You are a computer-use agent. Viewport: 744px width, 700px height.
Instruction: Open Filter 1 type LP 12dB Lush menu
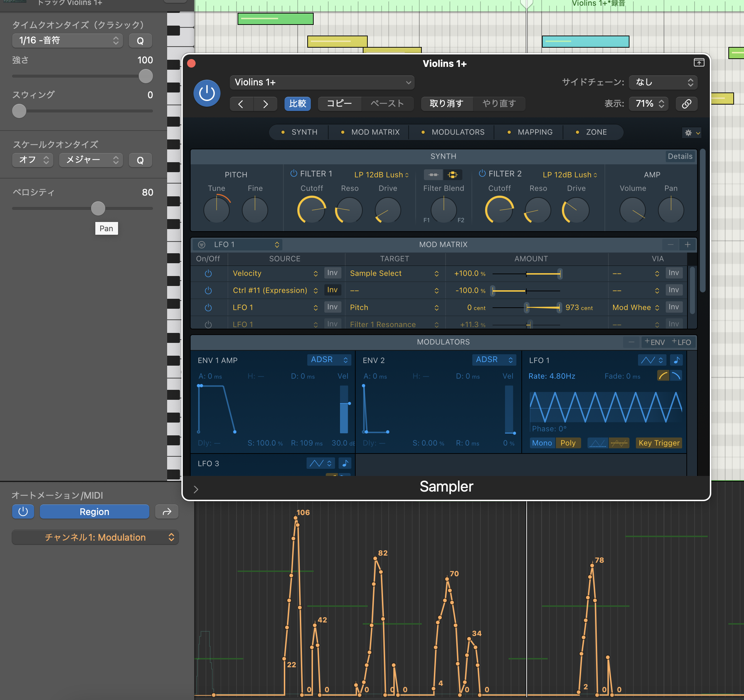point(381,174)
